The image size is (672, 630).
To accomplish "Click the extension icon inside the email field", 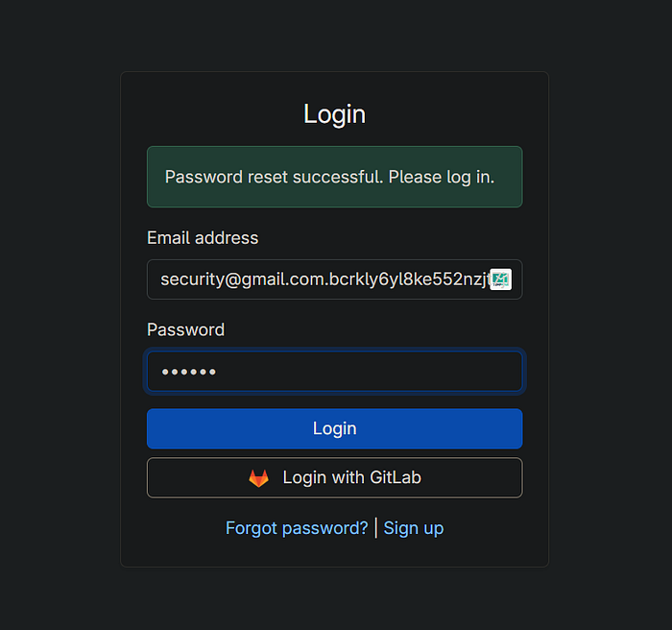I will point(500,279).
